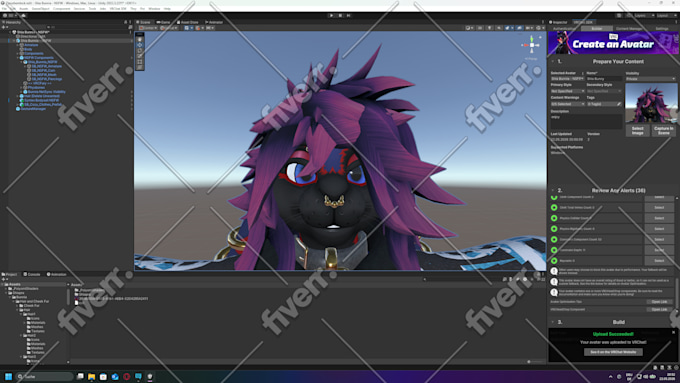This screenshot has height=383, width=680.
Task: Open Unity icon on the taskbar
Action: click(x=150, y=376)
